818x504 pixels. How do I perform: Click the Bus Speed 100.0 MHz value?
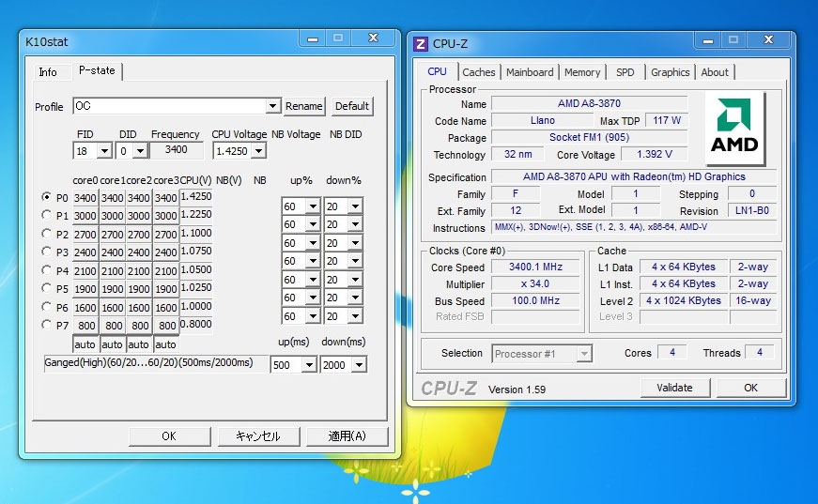click(535, 300)
